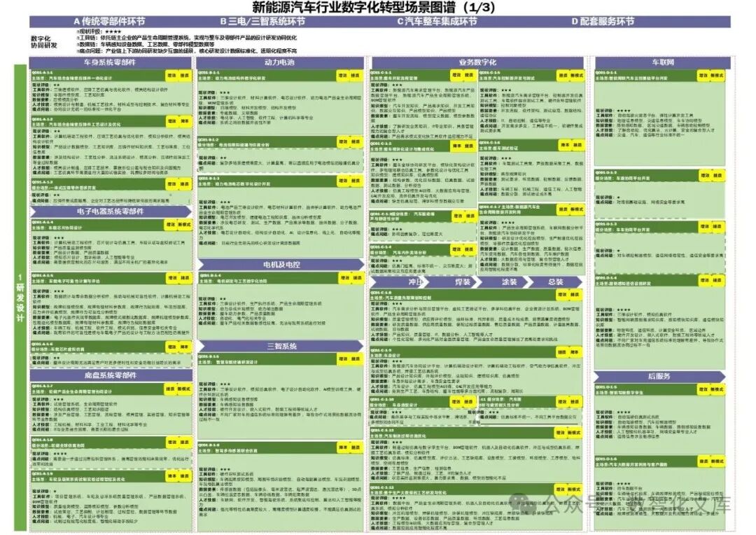Screen dimensions: 756x535
Task: Click 降本 tag on second 车身系统零部件 card
Action: click(184, 121)
